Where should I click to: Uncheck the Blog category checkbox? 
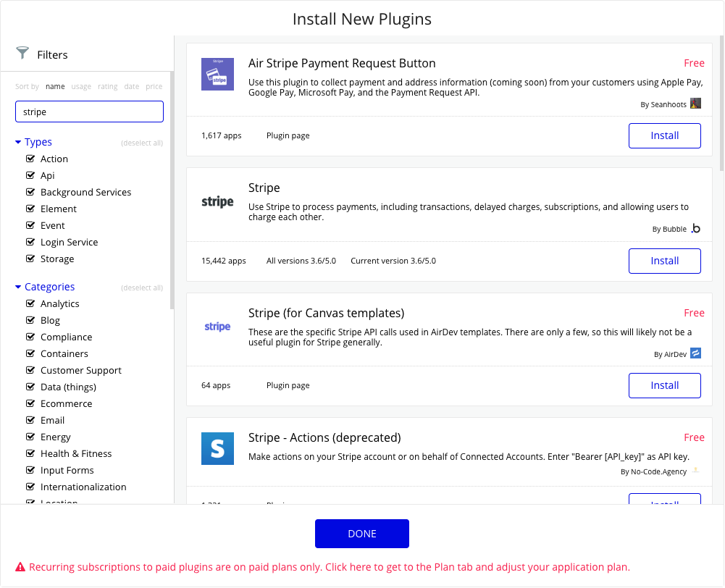click(x=30, y=320)
